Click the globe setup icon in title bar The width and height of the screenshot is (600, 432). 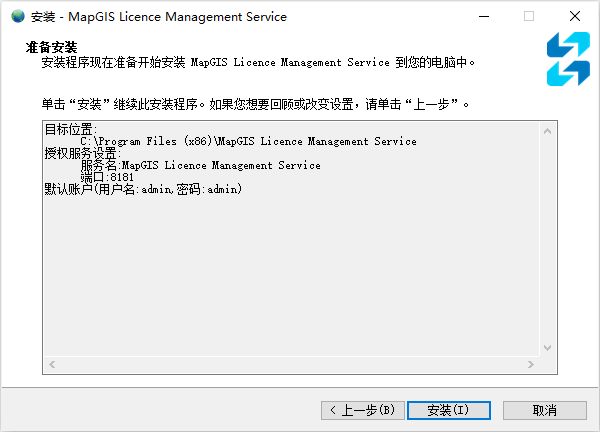pos(17,17)
